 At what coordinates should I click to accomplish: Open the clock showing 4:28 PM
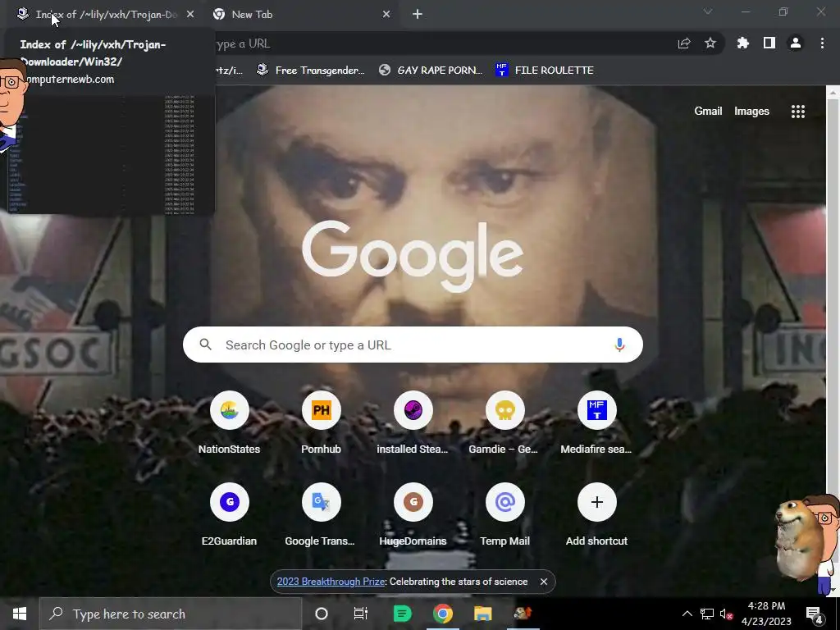[x=766, y=614]
